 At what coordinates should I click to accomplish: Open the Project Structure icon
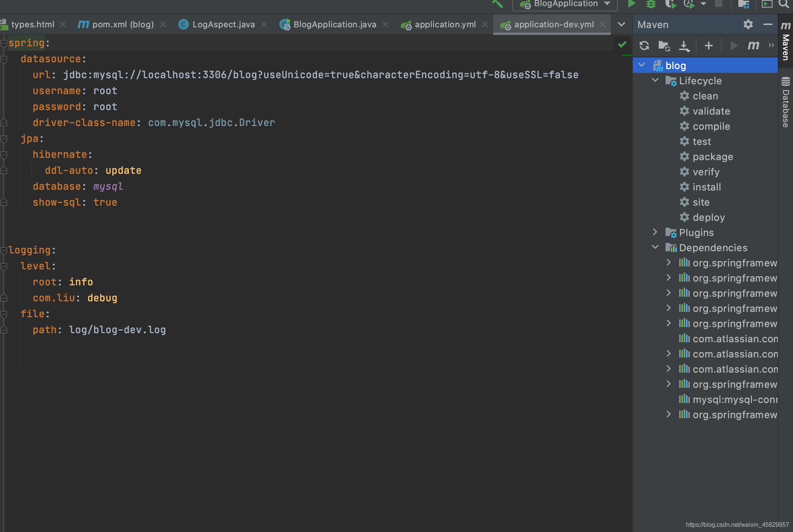743,4
